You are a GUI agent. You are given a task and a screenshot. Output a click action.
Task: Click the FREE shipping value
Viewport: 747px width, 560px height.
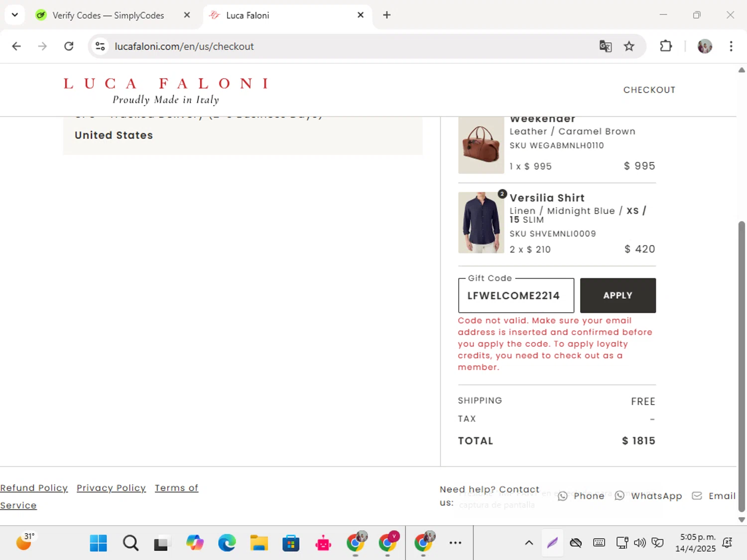point(643,401)
